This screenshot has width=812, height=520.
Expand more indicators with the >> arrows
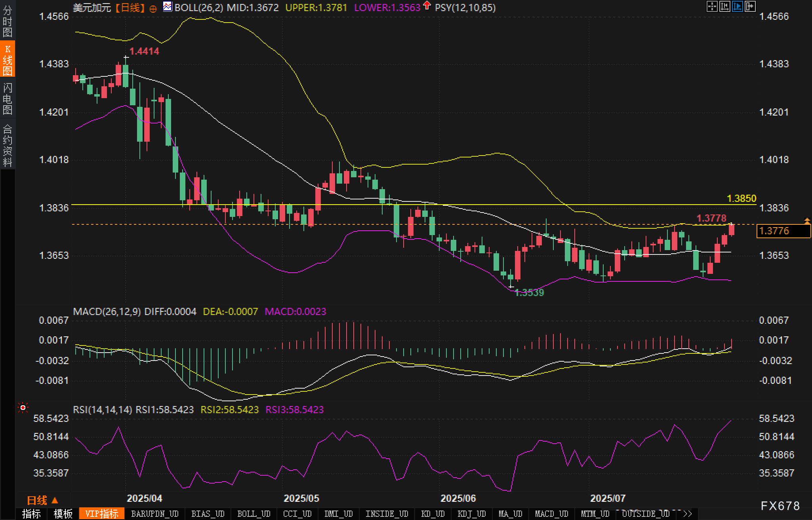[687, 514]
